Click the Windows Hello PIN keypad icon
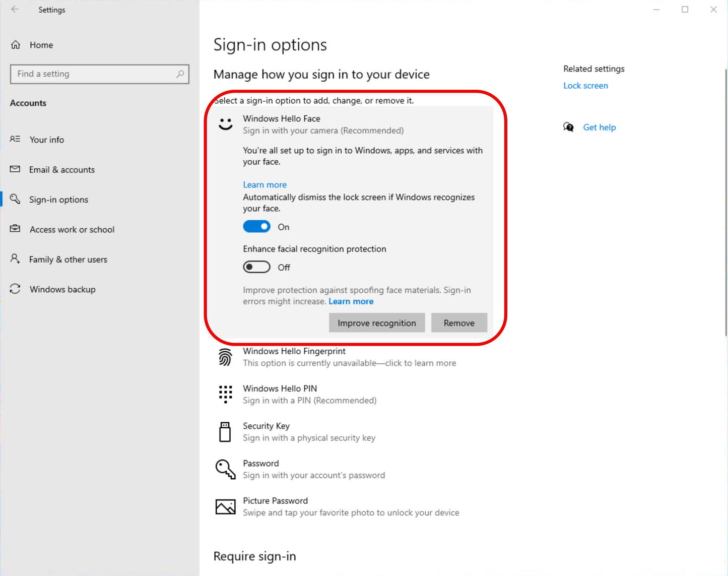Image resolution: width=728 pixels, height=576 pixels. point(225,394)
